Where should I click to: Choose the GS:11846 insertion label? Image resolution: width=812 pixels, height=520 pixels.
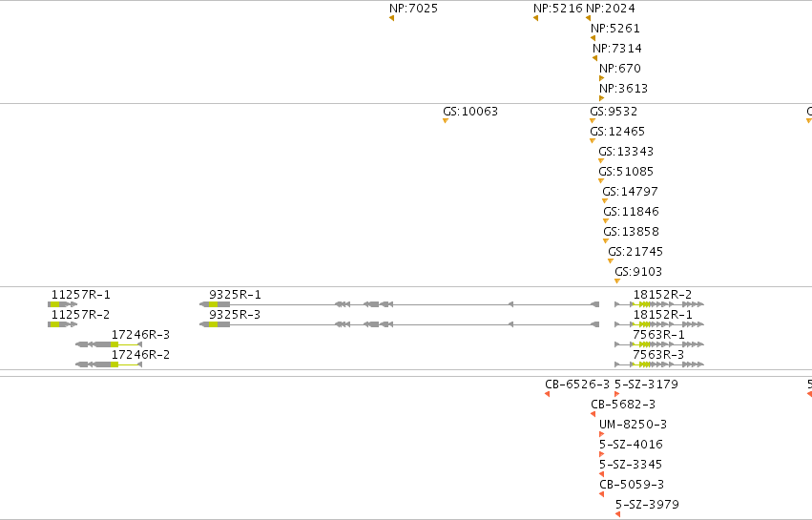coord(631,212)
